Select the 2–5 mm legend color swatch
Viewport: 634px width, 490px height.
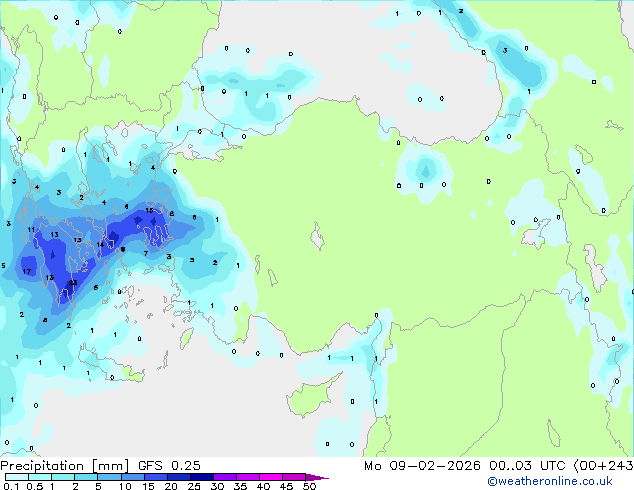click(x=86, y=477)
